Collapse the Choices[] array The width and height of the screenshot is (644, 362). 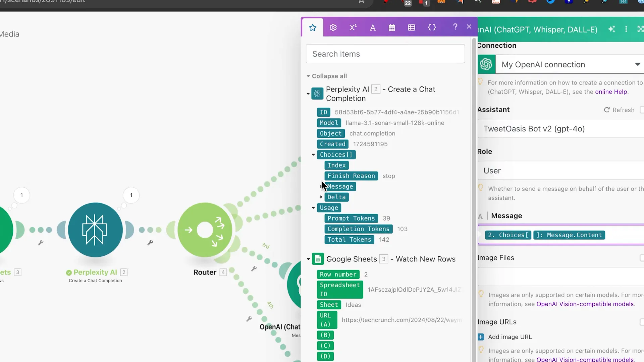coord(313,155)
